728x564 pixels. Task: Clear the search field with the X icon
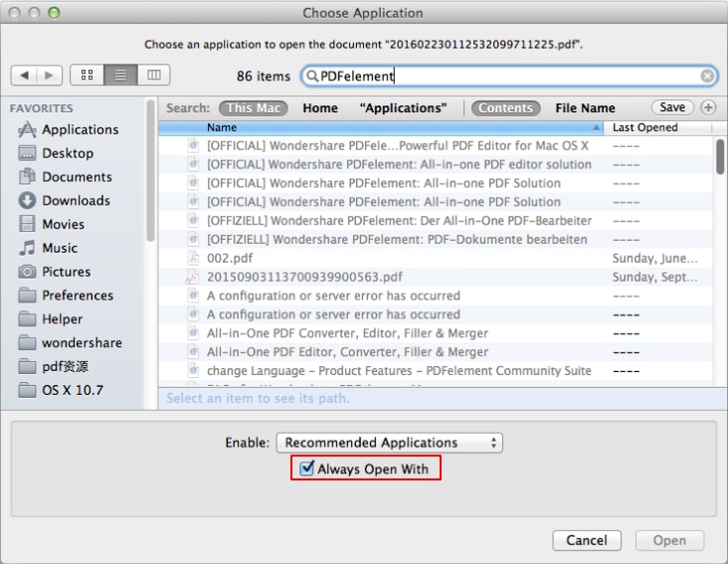pyautogui.click(x=707, y=76)
